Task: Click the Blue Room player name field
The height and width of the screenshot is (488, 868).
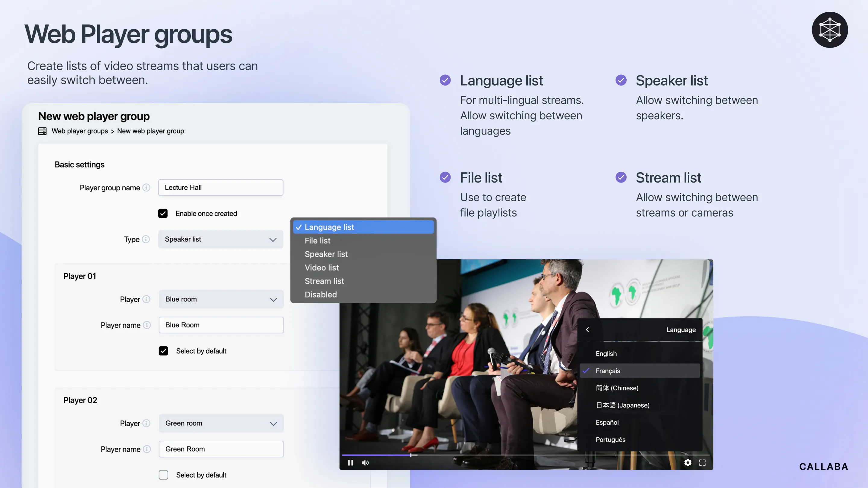Action: [221, 325]
